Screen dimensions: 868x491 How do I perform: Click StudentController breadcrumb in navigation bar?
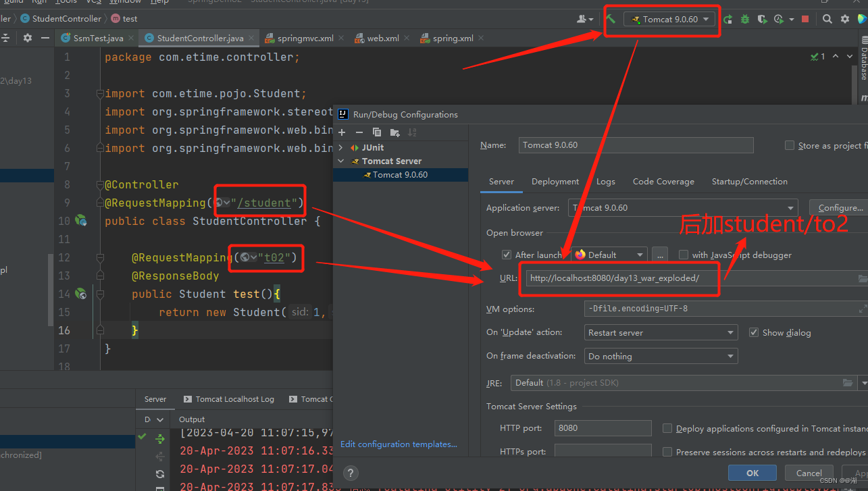coord(61,19)
